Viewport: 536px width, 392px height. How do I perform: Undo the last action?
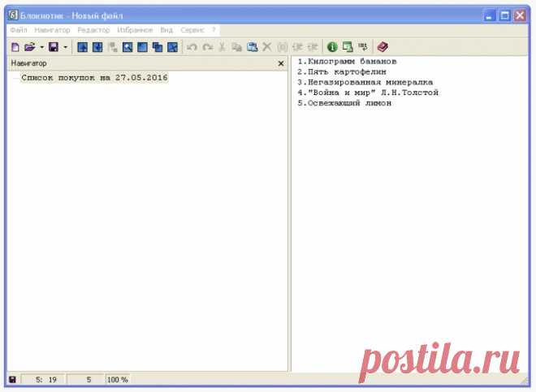pyautogui.click(x=192, y=47)
